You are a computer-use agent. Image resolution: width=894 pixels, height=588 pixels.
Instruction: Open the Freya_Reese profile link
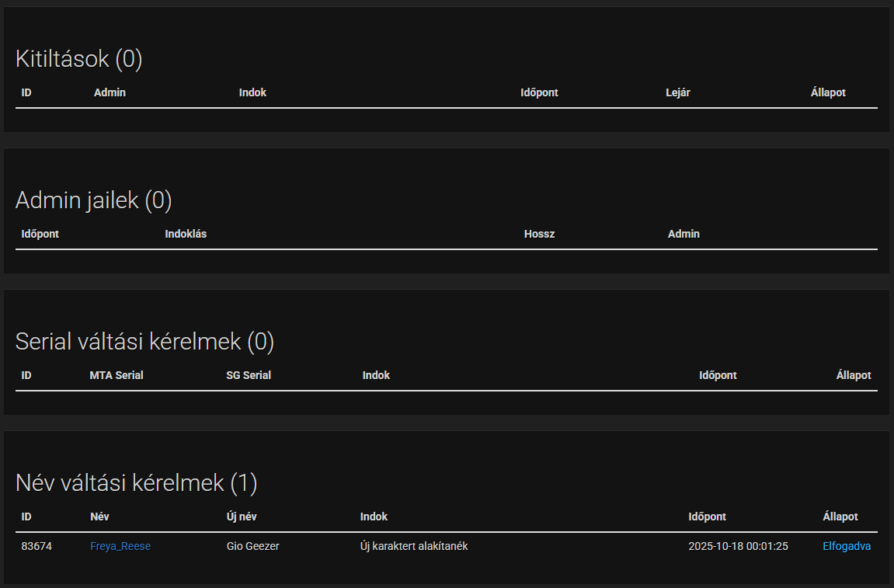pos(120,546)
